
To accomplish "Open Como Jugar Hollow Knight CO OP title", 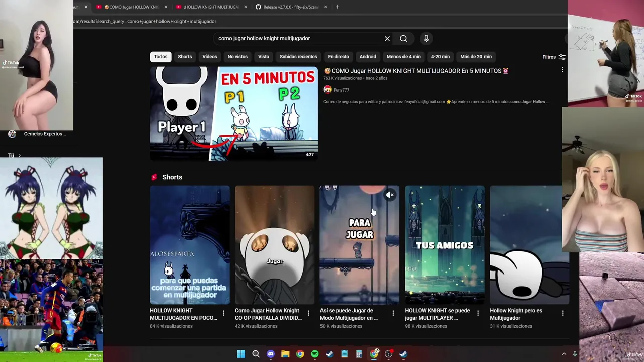I will pyautogui.click(x=269, y=314).
